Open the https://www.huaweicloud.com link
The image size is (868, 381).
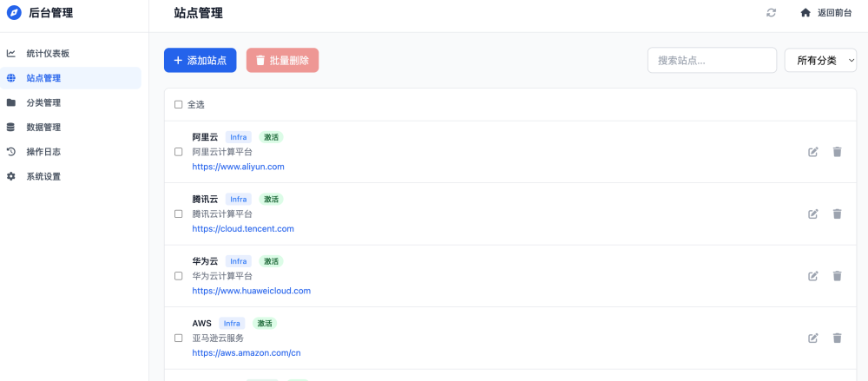pos(252,291)
